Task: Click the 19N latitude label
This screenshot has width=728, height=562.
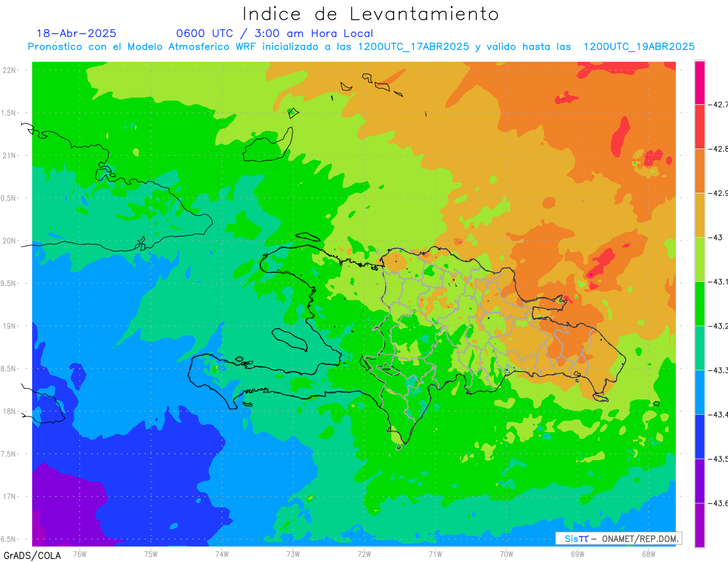Action: pyautogui.click(x=10, y=326)
